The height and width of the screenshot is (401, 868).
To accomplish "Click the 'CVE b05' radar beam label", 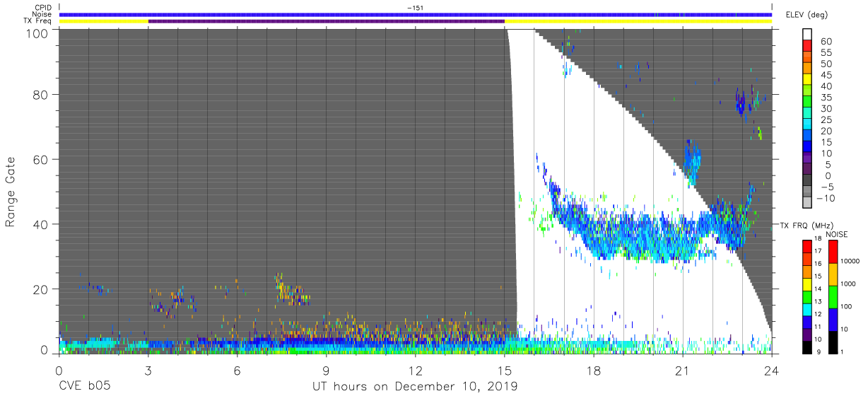I will click(x=84, y=387).
